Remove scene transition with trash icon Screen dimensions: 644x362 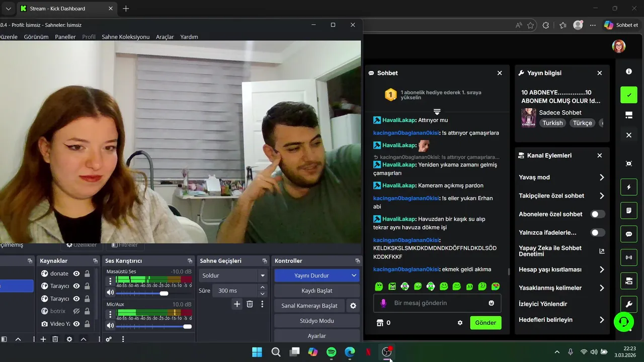click(250, 304)
